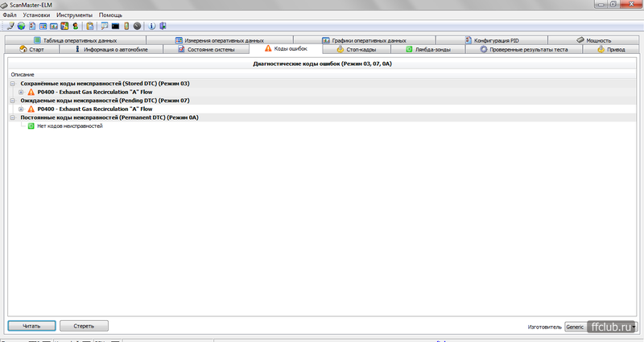This screenshot has height=342, width=644.
Task: Click the Читать button
Action: (31, 326)
